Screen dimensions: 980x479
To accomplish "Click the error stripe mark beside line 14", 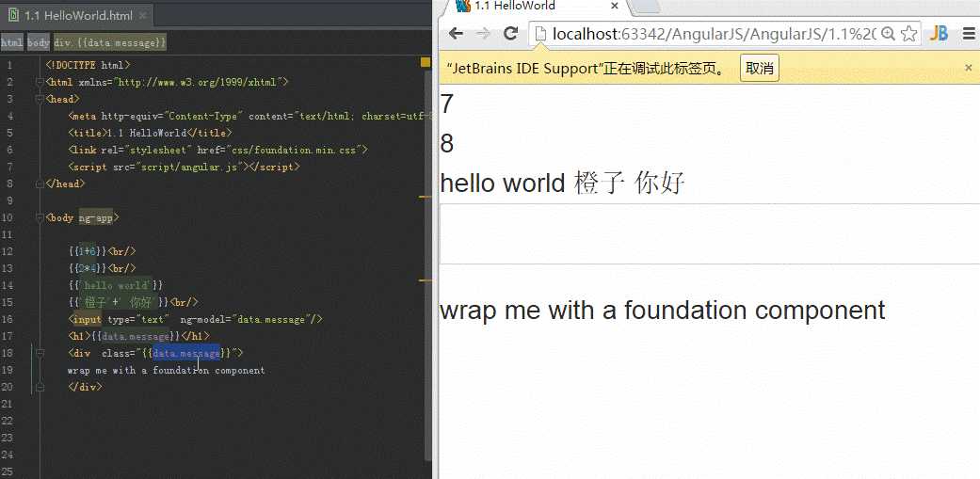I will [x=425, y=280].
